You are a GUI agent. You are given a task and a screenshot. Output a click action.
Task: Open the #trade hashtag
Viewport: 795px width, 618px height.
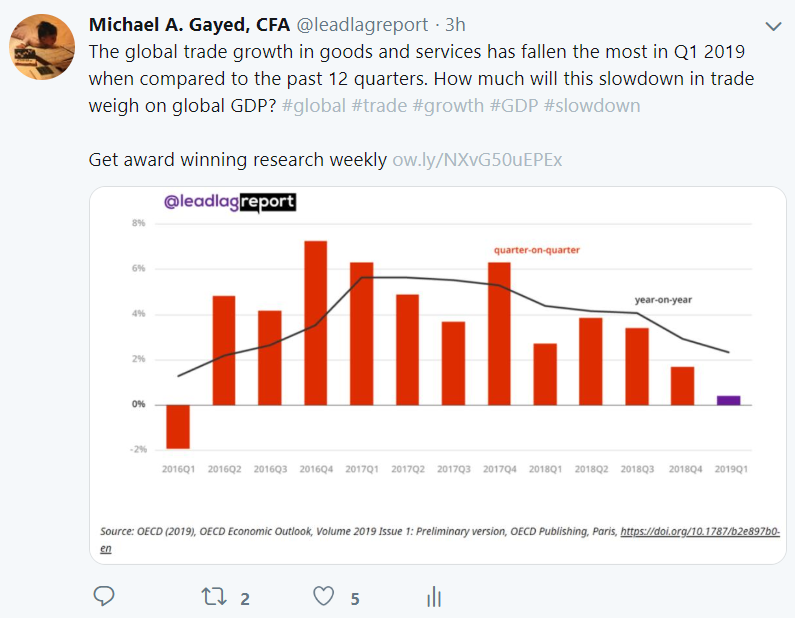375,105
